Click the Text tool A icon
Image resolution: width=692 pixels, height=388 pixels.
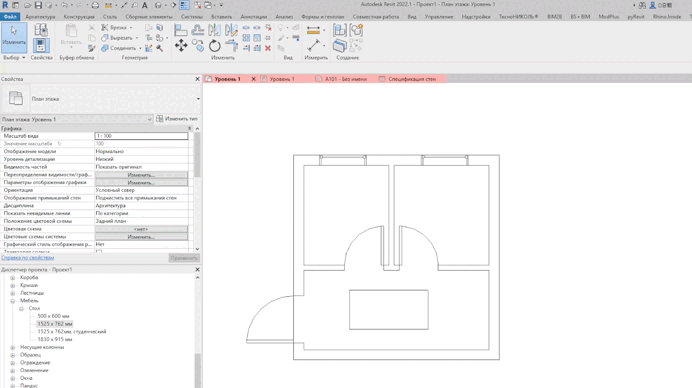(144, 5)
